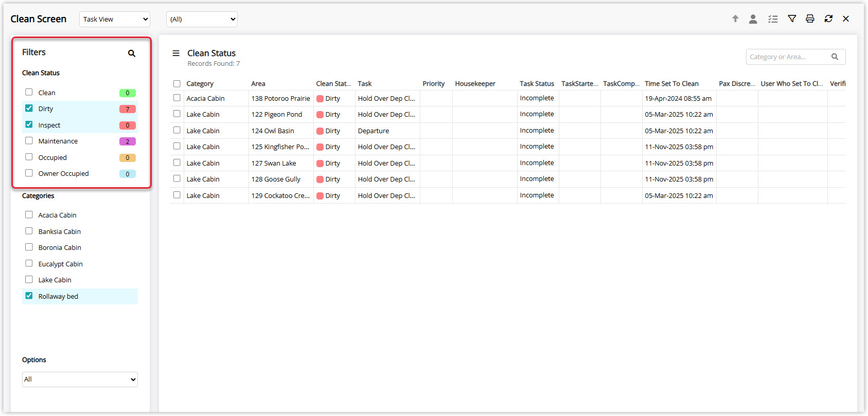Select the 122 Pigeon Pond row checkbox
This screenshot has width=868, height=416.
[x=177, y=114]
